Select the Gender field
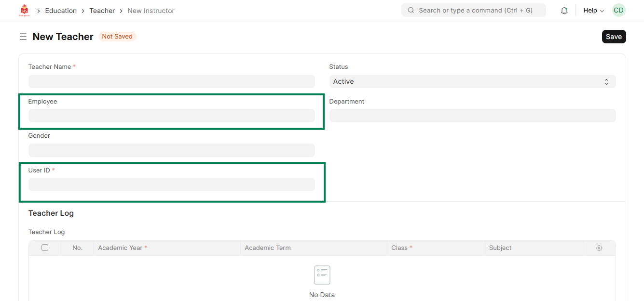The width and height of the screenshot is (644, 301). coord(171,150)
